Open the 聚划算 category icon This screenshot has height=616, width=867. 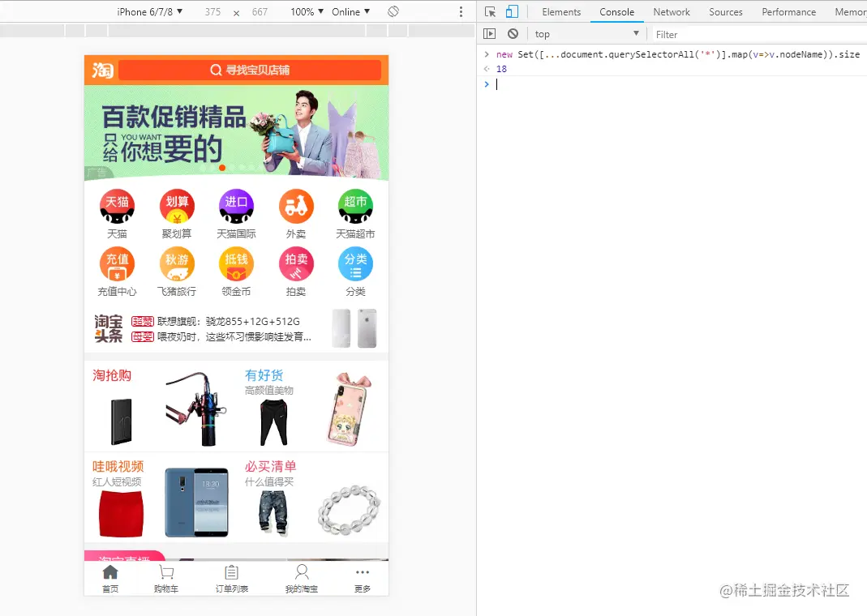click(177, 206)
